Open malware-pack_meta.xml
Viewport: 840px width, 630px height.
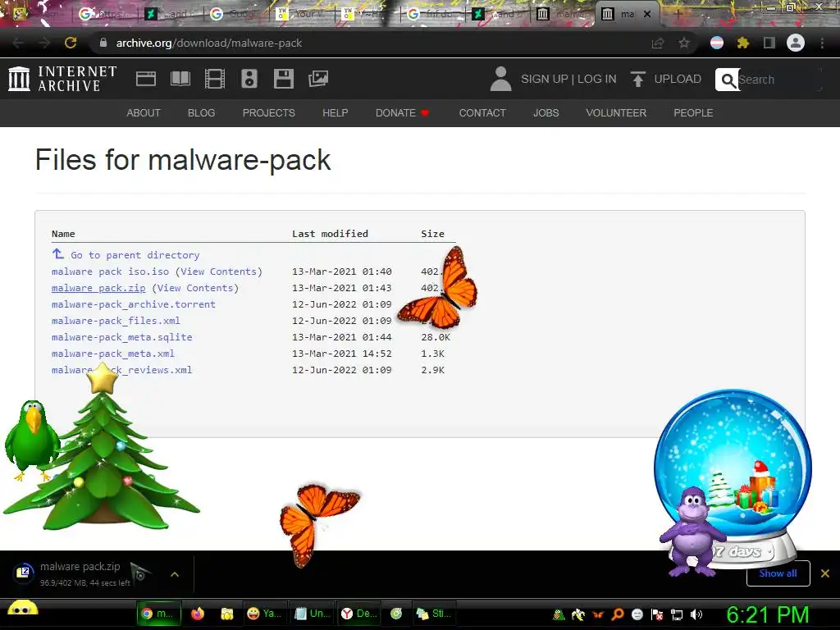pyautogui.click(x=113, y=354)
